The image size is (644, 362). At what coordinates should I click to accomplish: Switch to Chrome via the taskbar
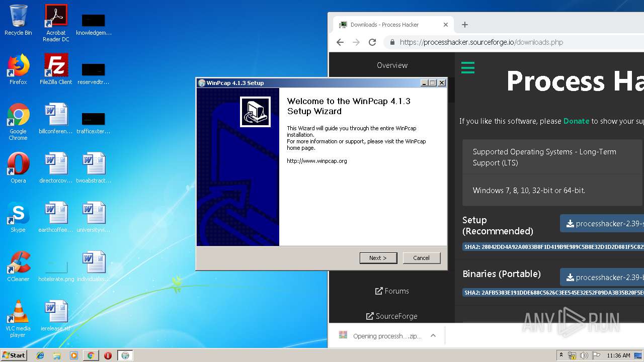(91, 355)
